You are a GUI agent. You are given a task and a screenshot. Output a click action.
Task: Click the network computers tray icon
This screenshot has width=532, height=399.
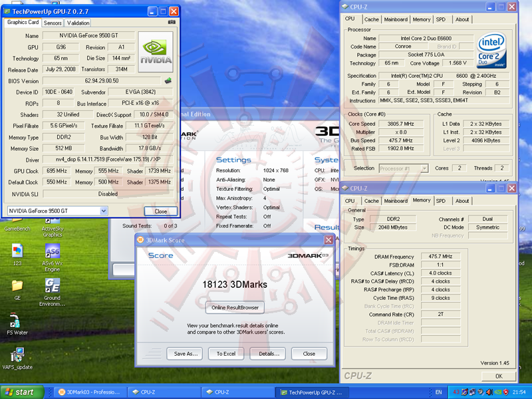[472, 392]
